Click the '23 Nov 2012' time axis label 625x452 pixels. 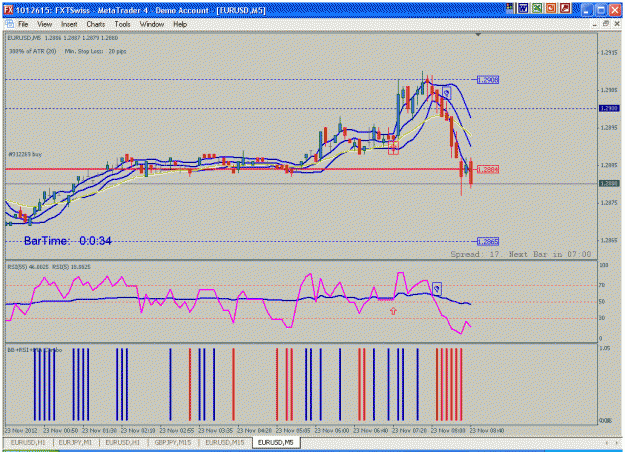[x=21, y=430]
